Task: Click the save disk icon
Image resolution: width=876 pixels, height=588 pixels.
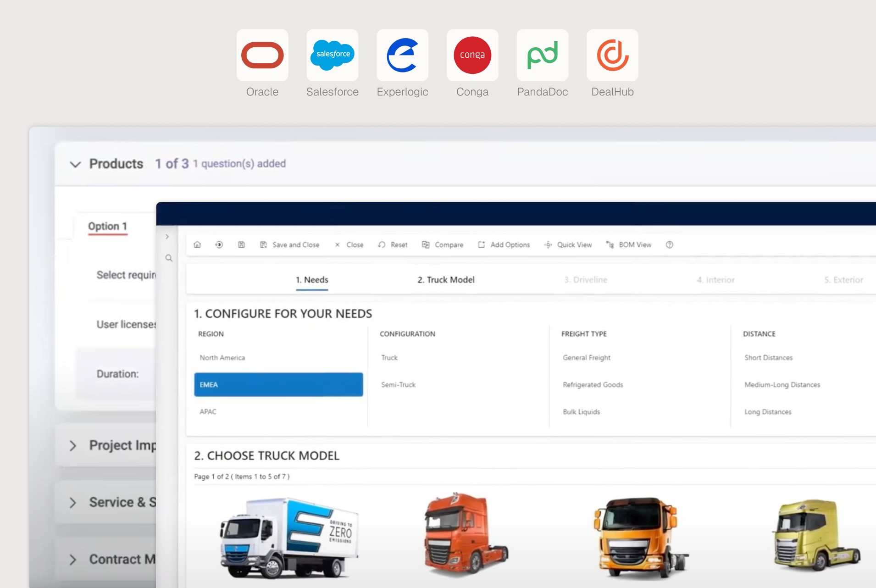Action: click(241, 244)
